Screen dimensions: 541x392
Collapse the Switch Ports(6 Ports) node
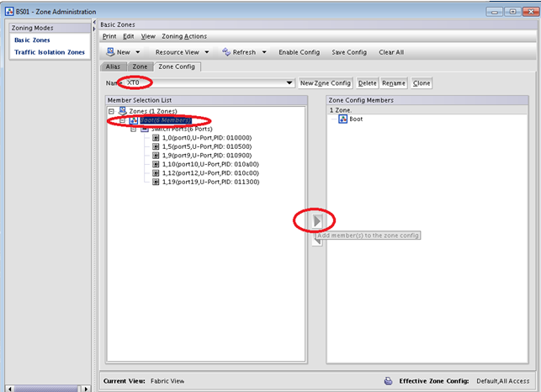coord(133,129)
